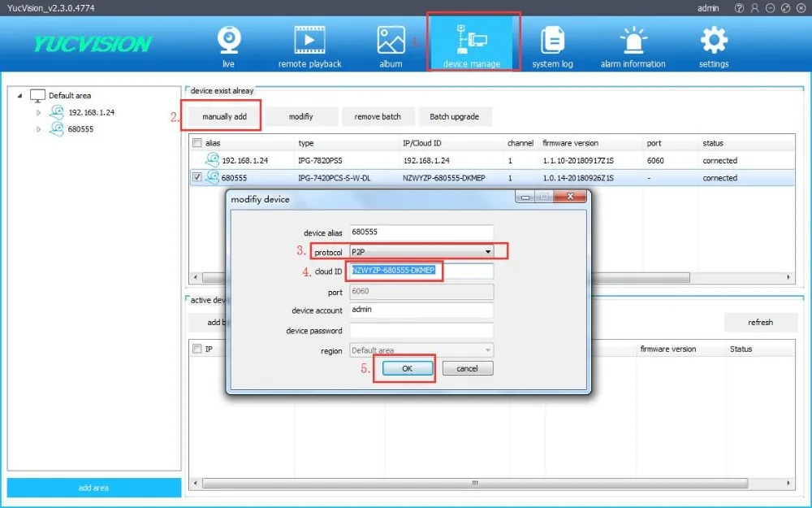This screenshot has width=812, height=508.
Task: Collapse the Default area tree node
Action: tap(19, 95)
